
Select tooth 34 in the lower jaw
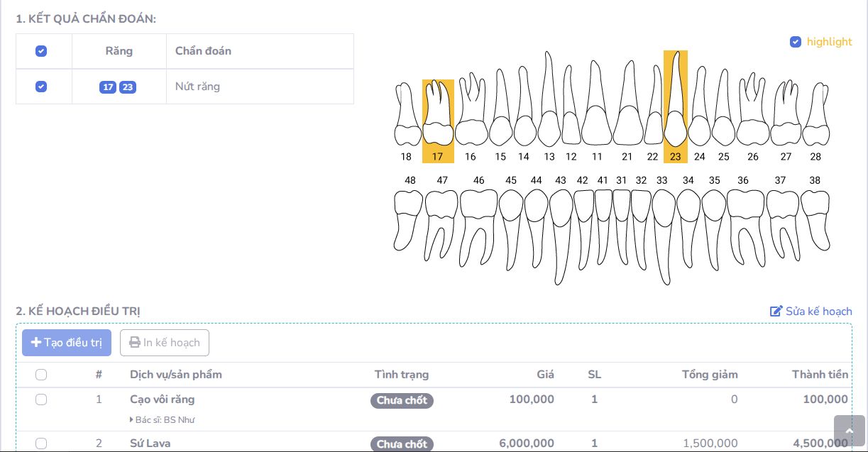(x=688, y=220)
